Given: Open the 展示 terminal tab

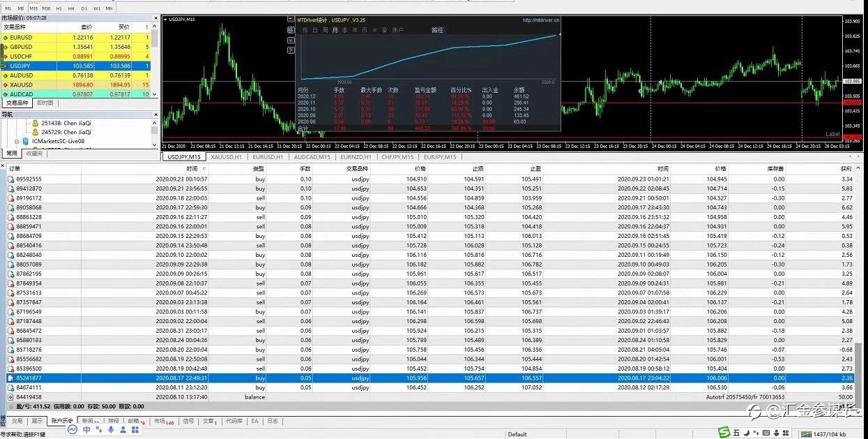Looking at the screenshot, I should 37,421.
